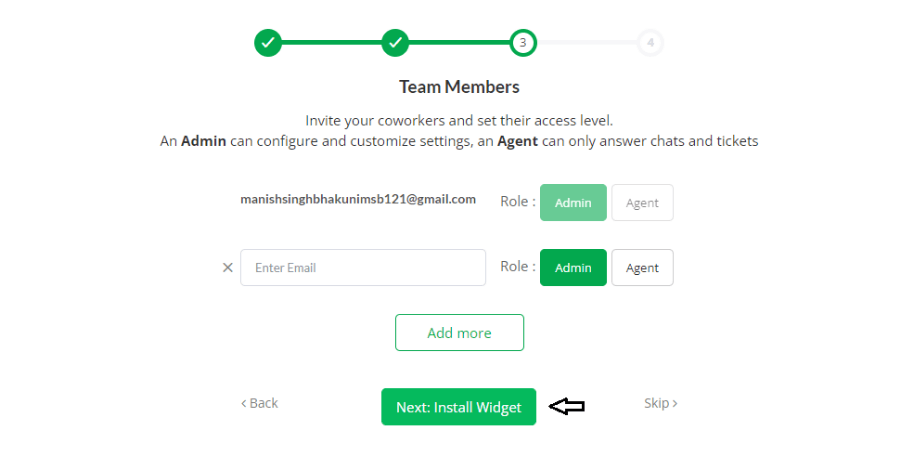The width and height of the screenshot is (900, 450).
Task: Go back using the Back link
Action: click(259, 403)
